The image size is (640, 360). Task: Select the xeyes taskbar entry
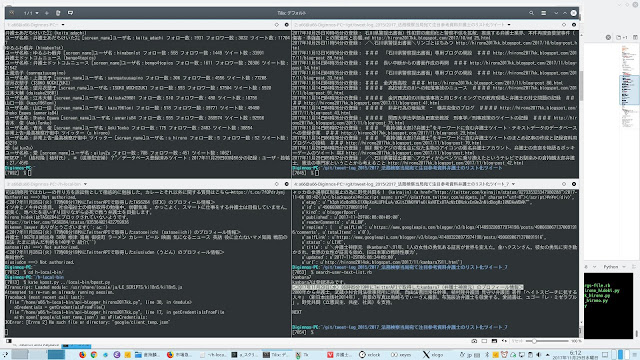[401, 355]
